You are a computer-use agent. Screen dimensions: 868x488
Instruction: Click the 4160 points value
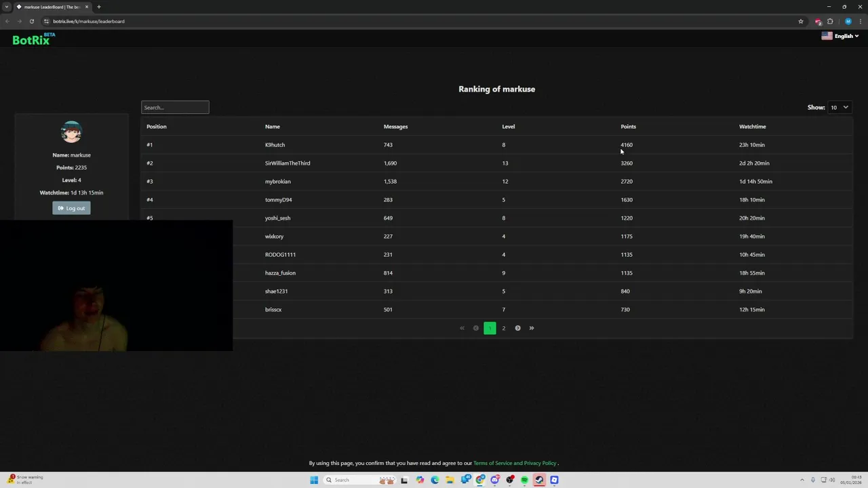pyautogui.click(x=627, y=144)
